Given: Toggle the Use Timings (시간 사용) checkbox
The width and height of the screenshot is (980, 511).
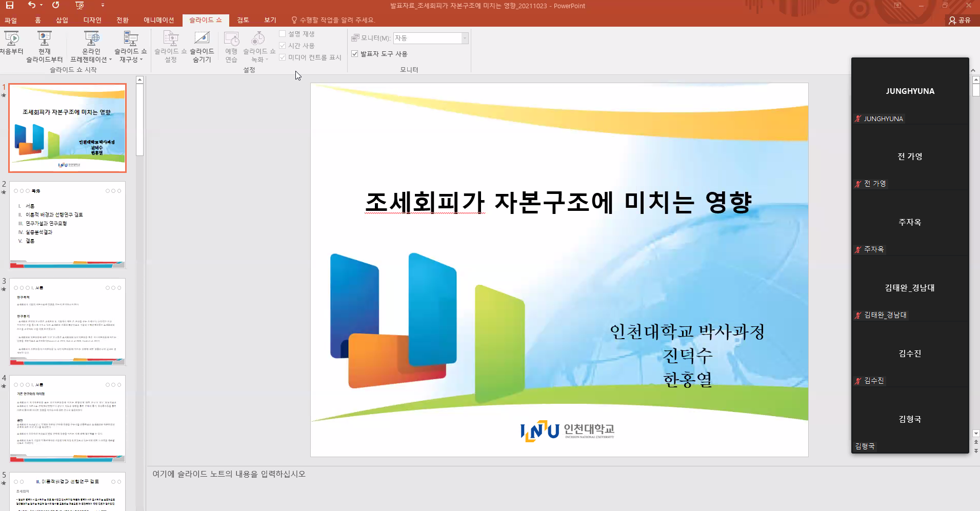Looking at the screenshot, I should coord(283,46).
